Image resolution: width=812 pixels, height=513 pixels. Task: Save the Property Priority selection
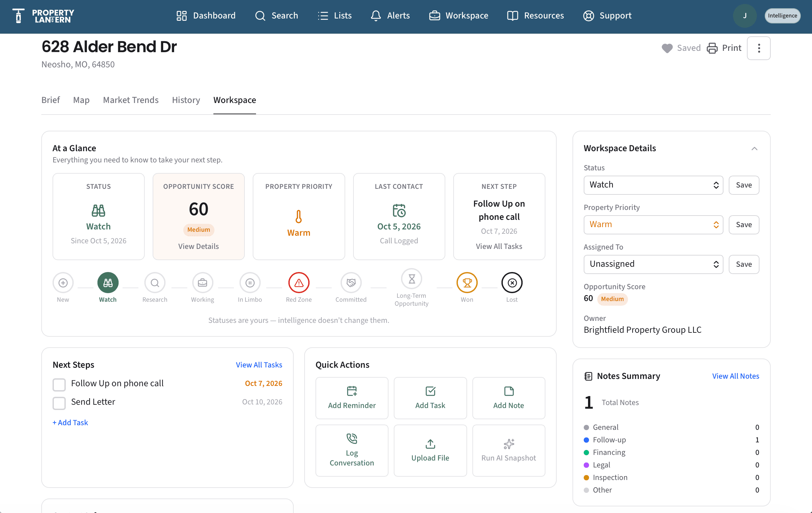coord(744,225)
